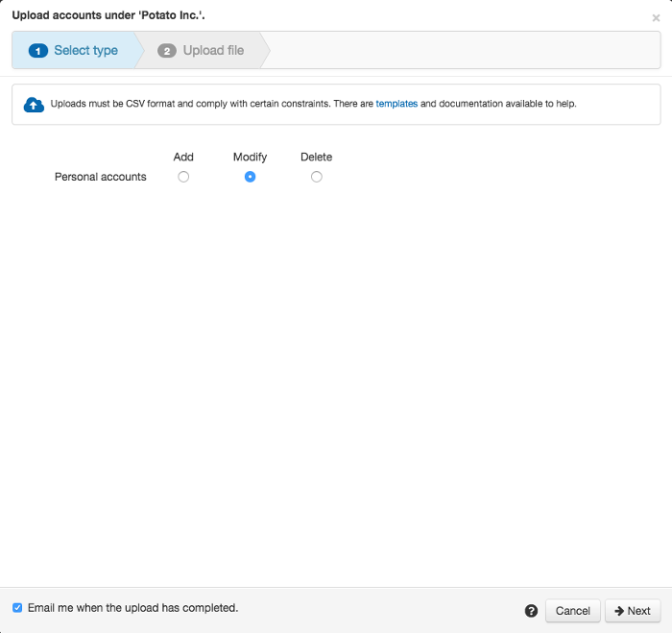Proceed with the Next button
Viewport: 672px width, 633px height.
pos(633,611)
